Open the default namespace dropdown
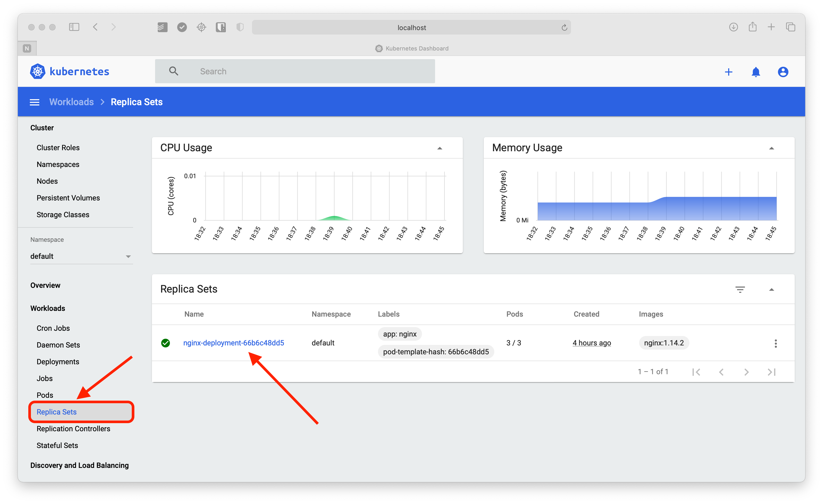823x504 pixels. coord(81,256)
